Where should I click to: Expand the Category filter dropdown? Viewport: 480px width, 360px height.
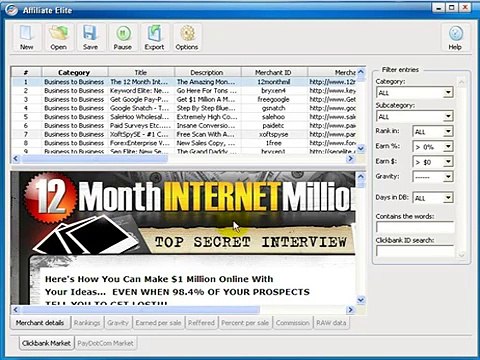click(448, 92)
